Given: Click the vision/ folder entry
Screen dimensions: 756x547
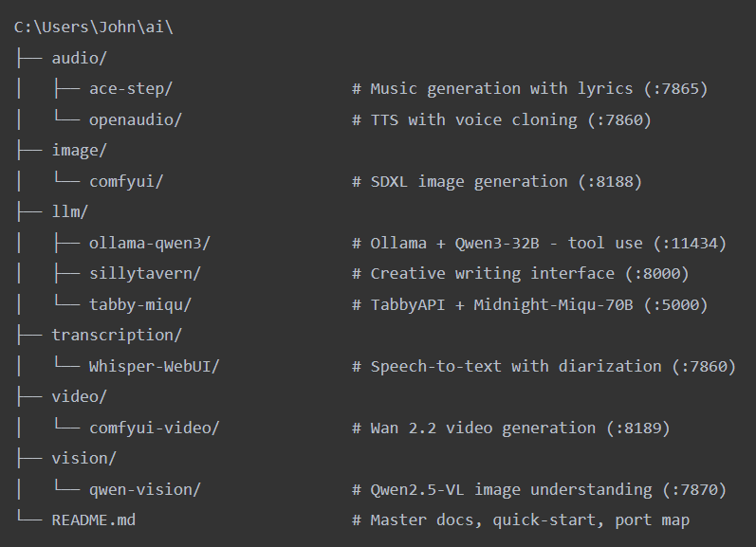Looking at the screenshot, I should coord(84,459).
